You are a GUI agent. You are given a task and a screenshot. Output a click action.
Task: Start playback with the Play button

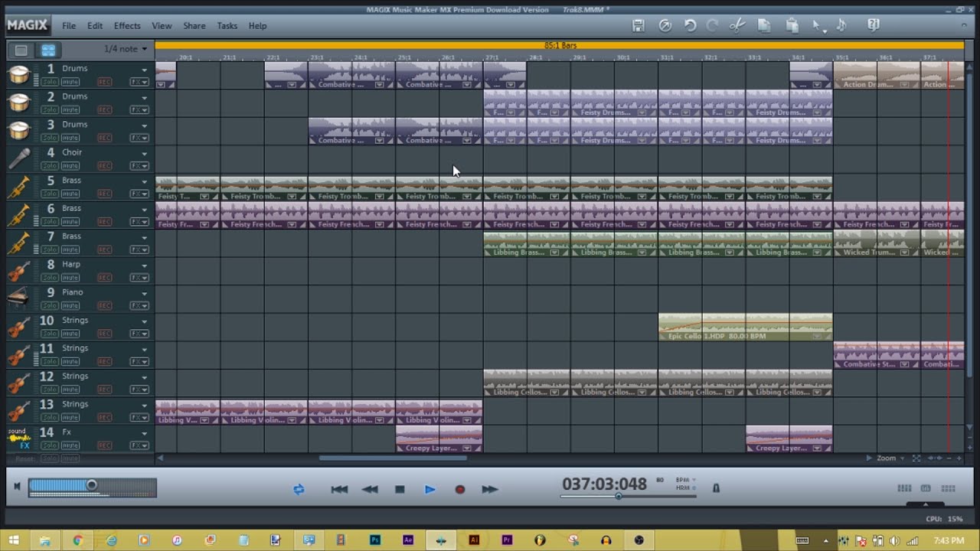tap(430, 489)
